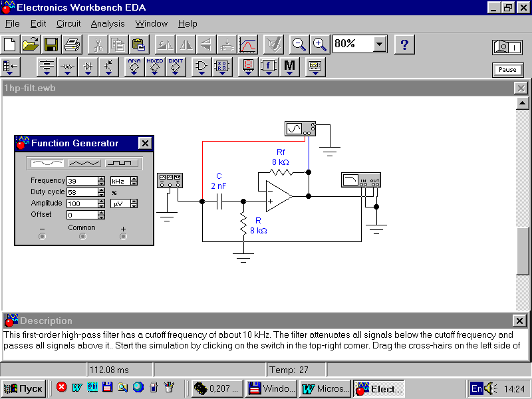
Task: Click the scroll up arrow of circuit window
Action: tap(523, 103)
